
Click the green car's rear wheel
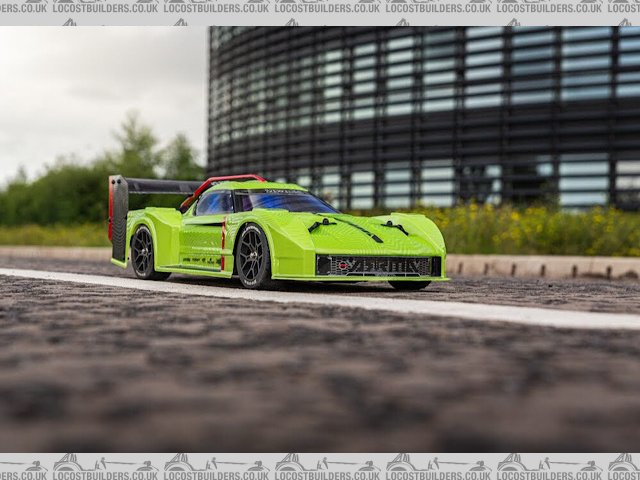[143, 251]
